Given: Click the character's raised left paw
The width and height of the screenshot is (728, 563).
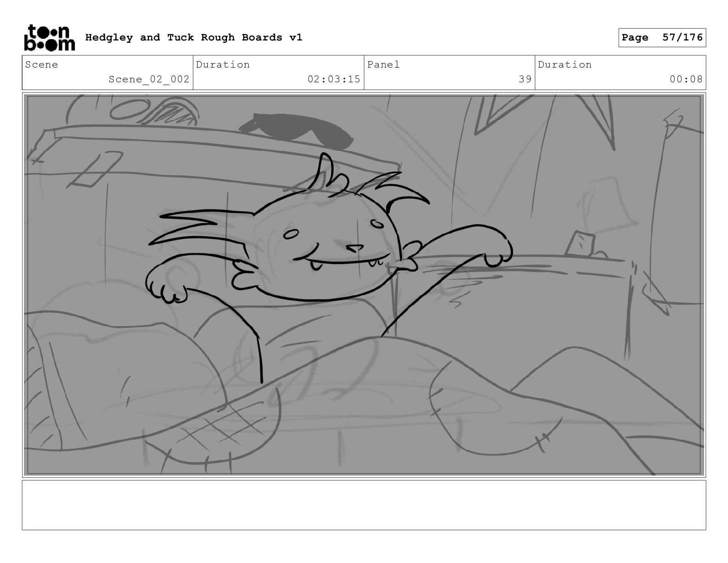Looking at the screenshot, I should [x=166, y=282].
